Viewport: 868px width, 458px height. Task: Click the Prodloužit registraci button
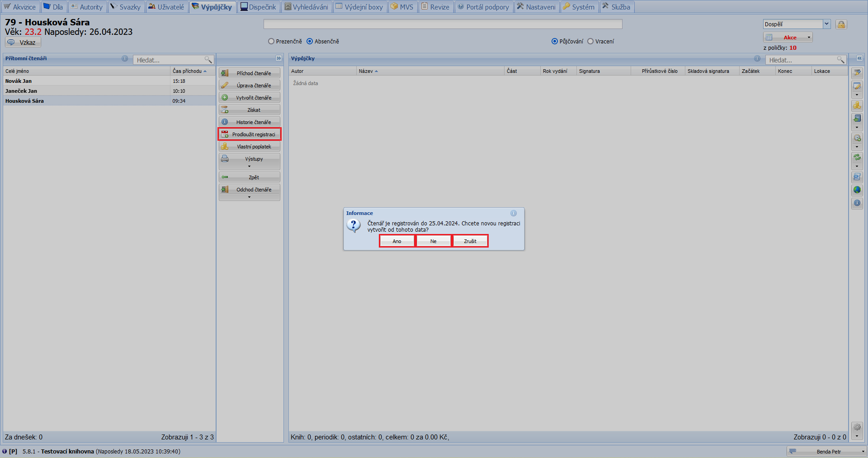[250, 134]
